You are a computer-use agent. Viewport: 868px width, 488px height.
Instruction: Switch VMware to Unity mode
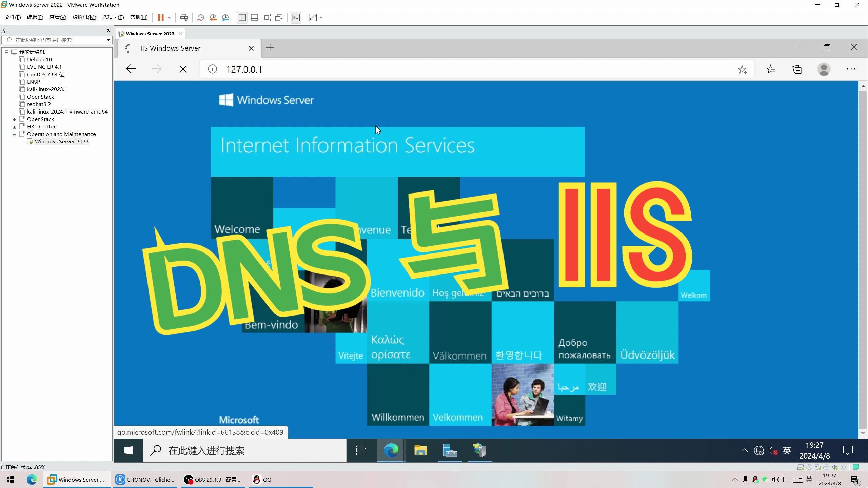(x=279, y=17)
